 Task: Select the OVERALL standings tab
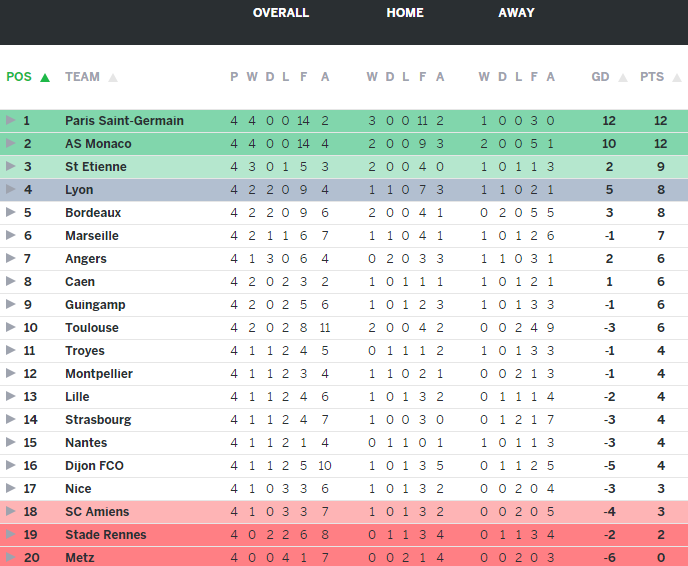[281, 13]
